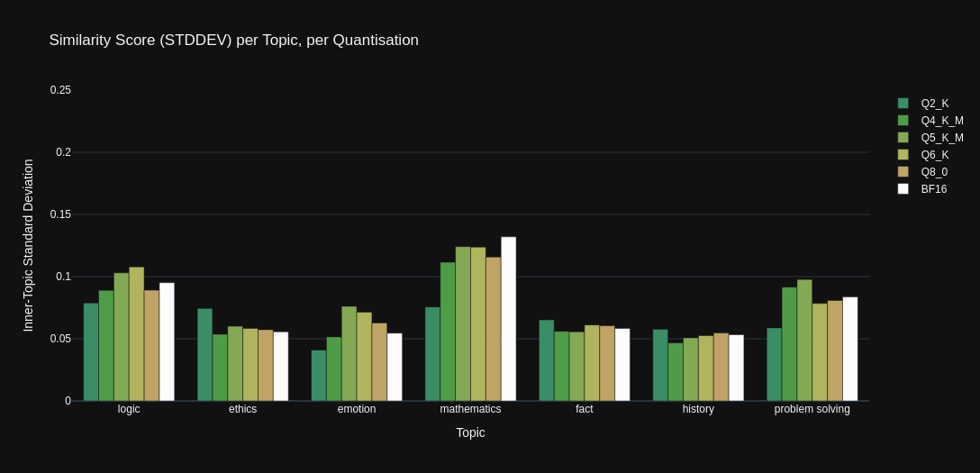Click the 'ethics' x-axis label
This screenshot has width=980, height=473.
242,409
